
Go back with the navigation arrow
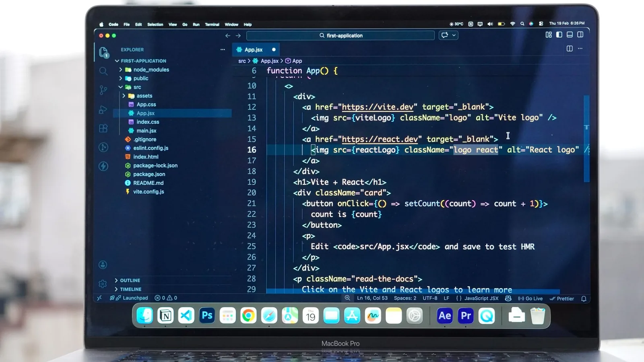[228, 35]
